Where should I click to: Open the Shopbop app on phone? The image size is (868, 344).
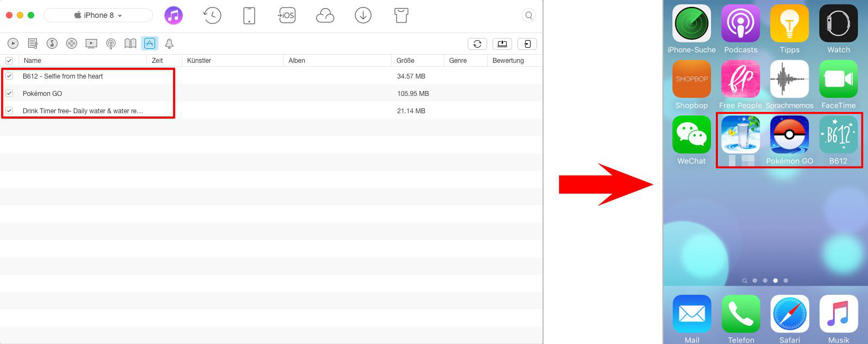(x=692, y=79)
